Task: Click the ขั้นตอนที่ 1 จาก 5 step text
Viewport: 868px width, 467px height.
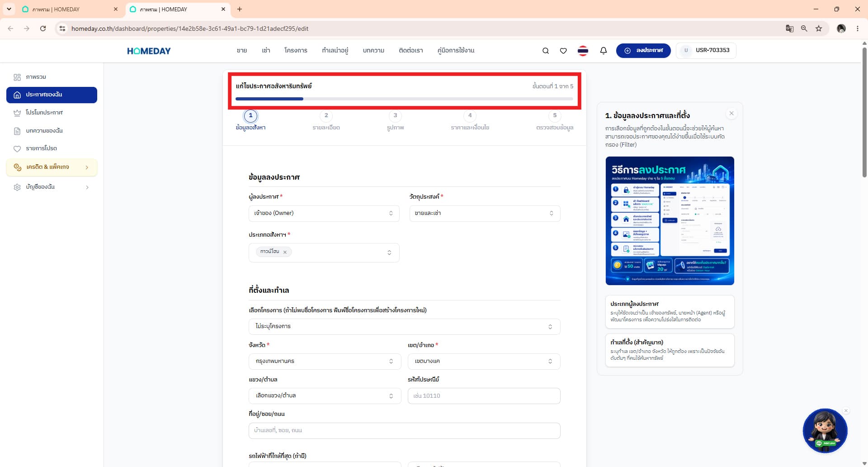Action: 552,86
